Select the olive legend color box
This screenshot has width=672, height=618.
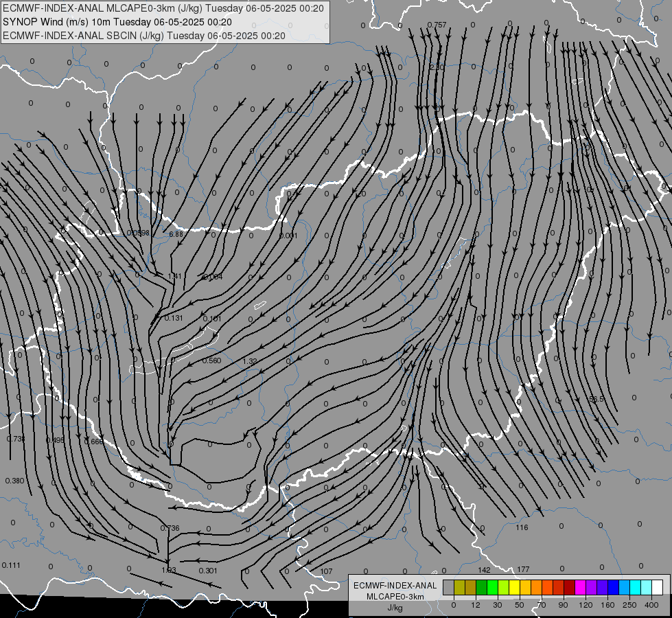click(459, 587)
